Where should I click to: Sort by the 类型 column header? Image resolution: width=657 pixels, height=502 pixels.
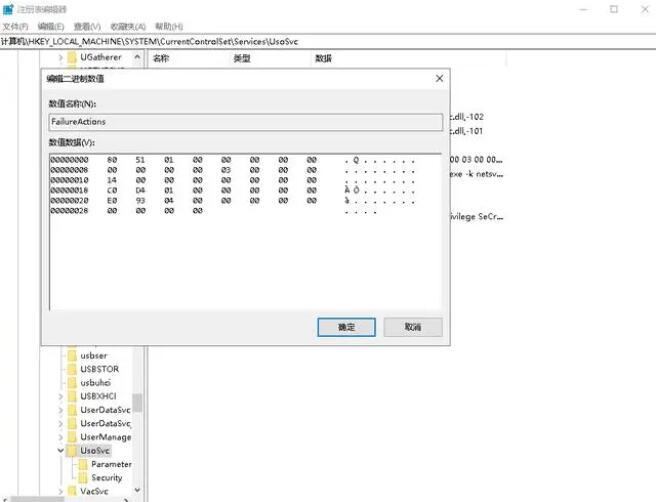click(x=242, y=59)
